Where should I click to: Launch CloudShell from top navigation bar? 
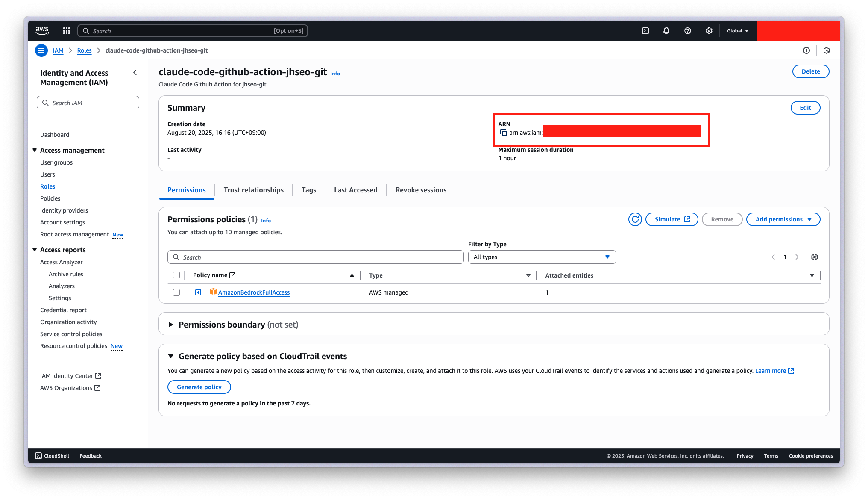tap(645, 31)
